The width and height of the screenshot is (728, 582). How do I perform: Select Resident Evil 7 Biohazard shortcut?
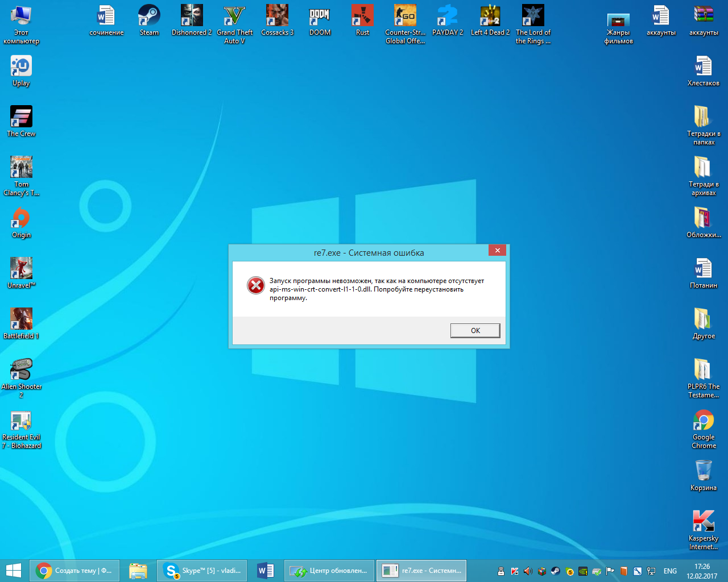(x=21, y=429)
